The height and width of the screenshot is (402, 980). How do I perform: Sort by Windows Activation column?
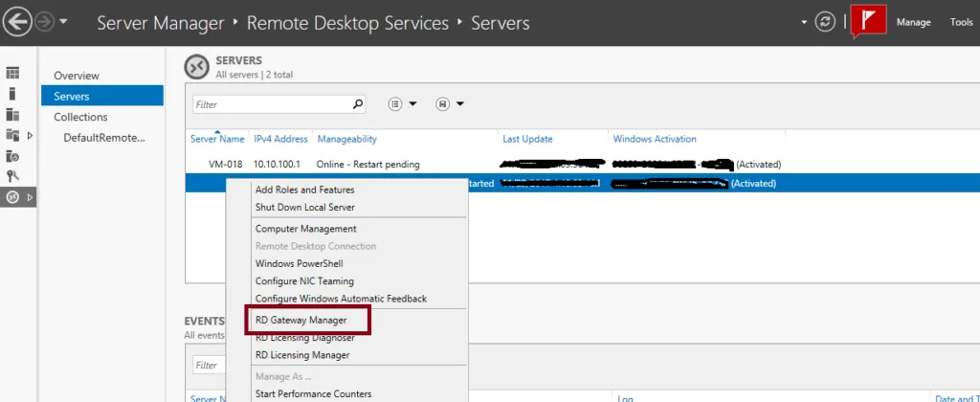[655, 139]
